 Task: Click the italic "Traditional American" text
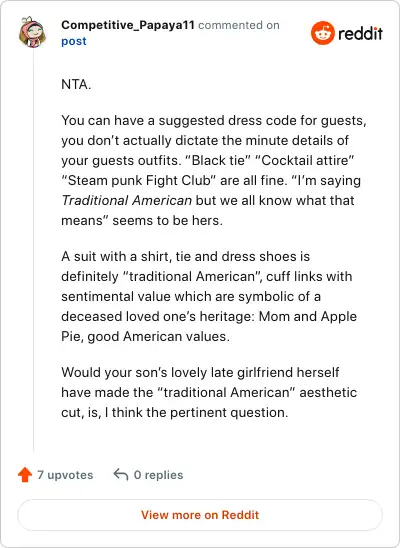tap(126, 201)
